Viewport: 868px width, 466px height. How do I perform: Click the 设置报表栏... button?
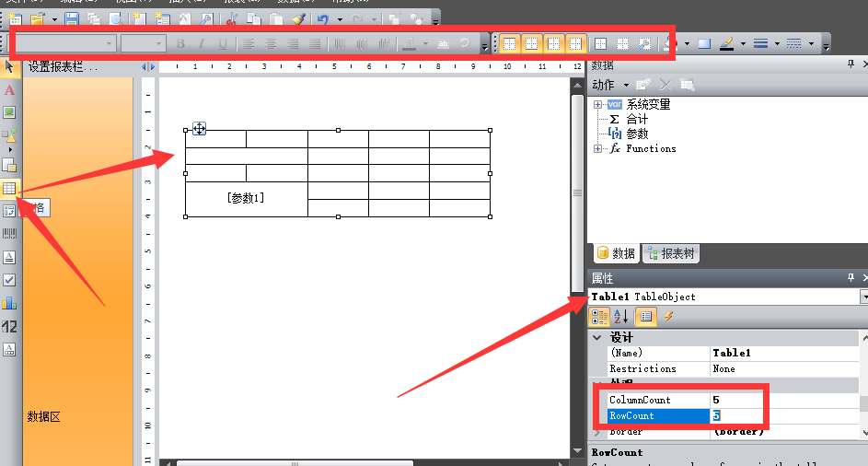click(64, 67)
